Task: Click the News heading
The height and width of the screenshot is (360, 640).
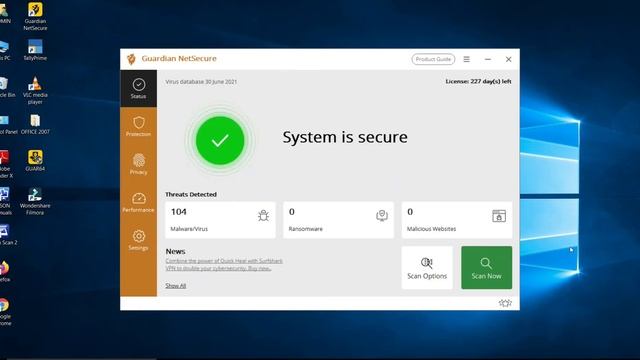Action: click(176, 251)
